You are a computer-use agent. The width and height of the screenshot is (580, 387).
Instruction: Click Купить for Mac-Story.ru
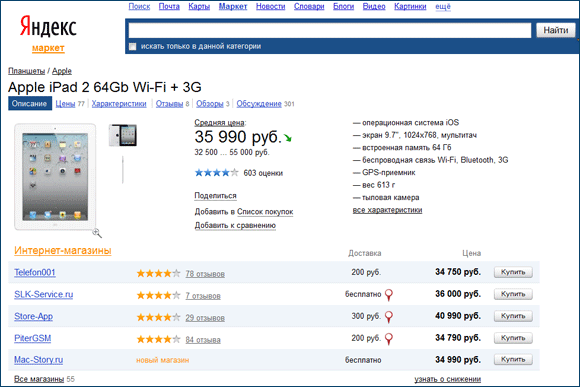pyautogui.click(x=513, y=359)
